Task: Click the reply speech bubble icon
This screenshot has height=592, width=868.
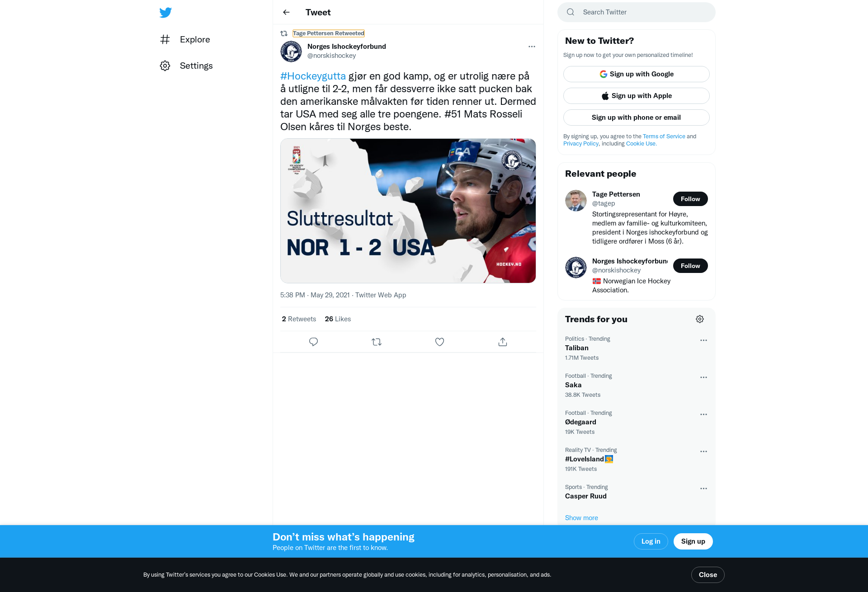Action: pos(313,342)
